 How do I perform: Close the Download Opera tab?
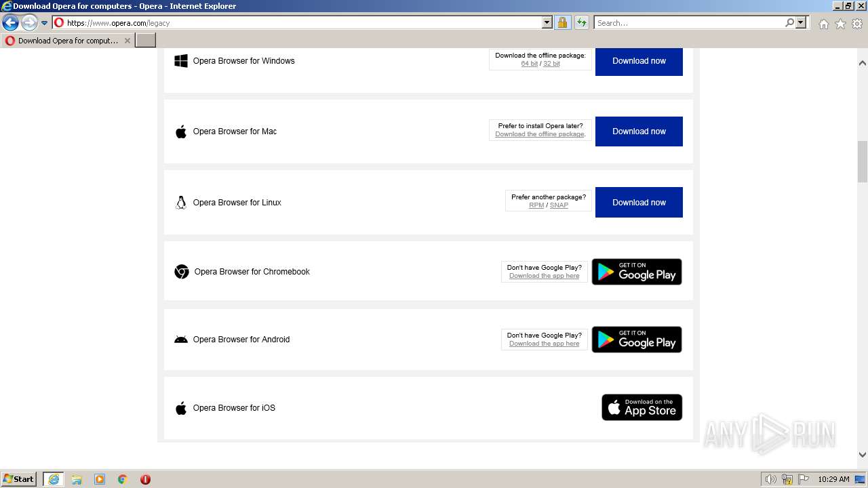(127, 41)
